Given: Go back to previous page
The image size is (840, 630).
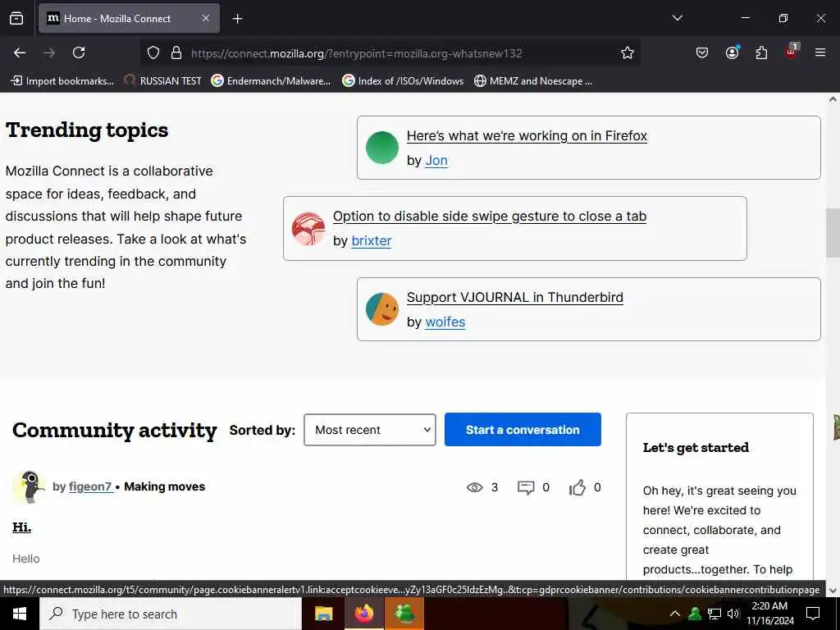Looking at the screenshot, I should (x=20, y=52).
